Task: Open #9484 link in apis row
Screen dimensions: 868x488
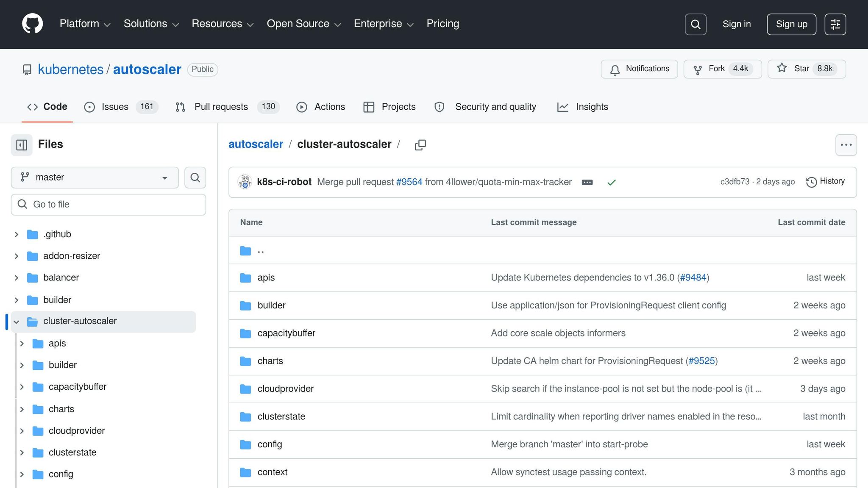Action: 693,278
